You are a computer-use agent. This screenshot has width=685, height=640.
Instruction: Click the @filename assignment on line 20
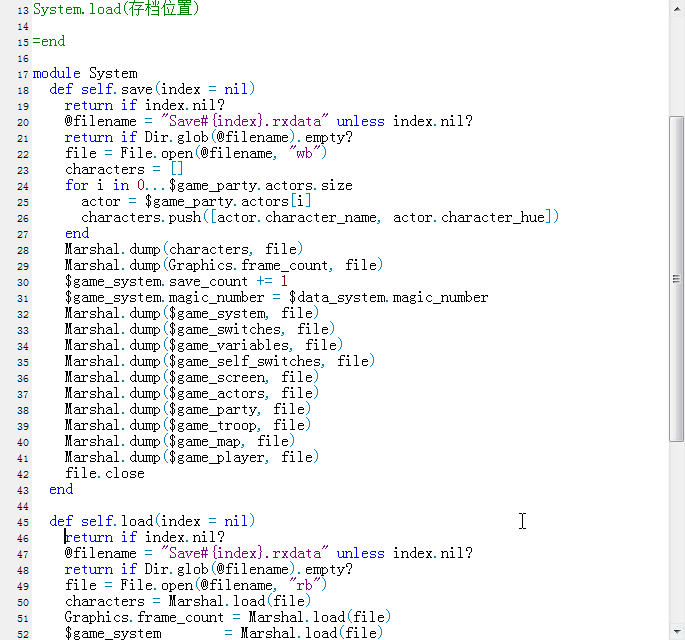click(x=269, y=121)
